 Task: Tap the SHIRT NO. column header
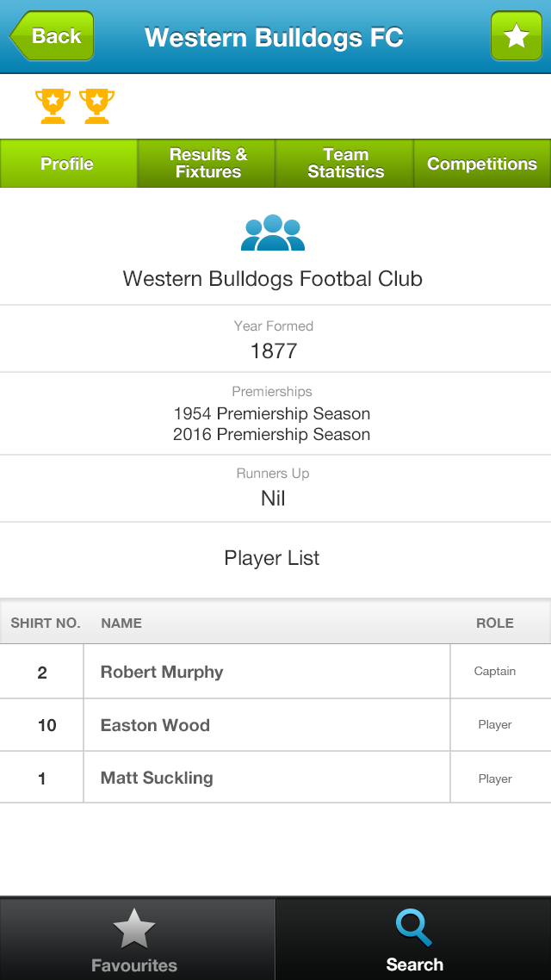[46, 623]
